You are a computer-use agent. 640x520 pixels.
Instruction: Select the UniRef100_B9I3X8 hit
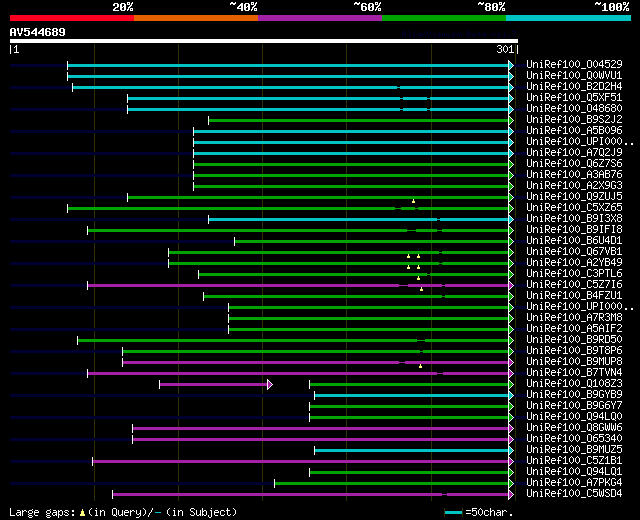574,218
